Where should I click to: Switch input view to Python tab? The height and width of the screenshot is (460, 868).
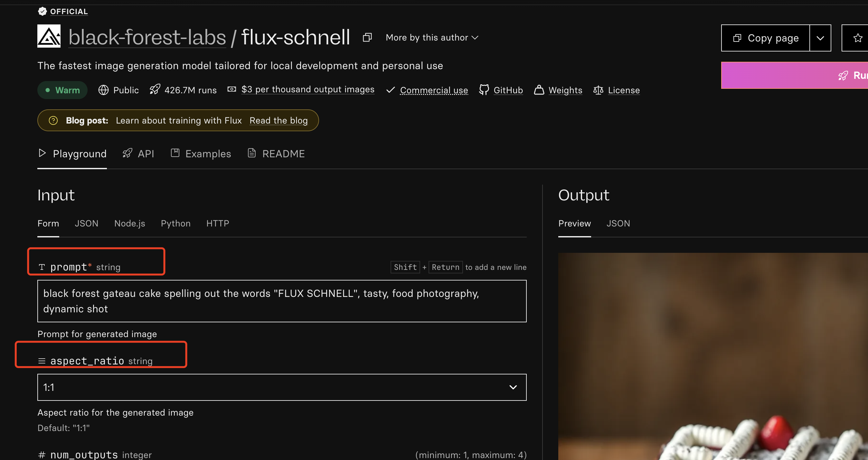click(x=175, y=223)
